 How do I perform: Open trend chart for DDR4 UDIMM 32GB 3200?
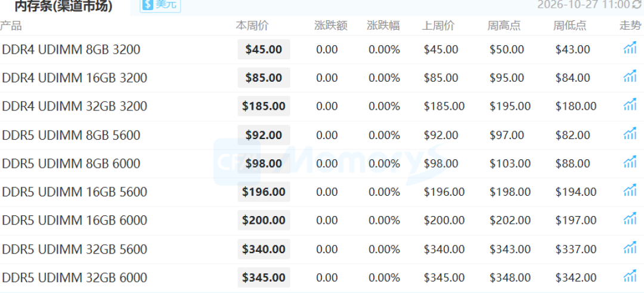click(630, 105)
